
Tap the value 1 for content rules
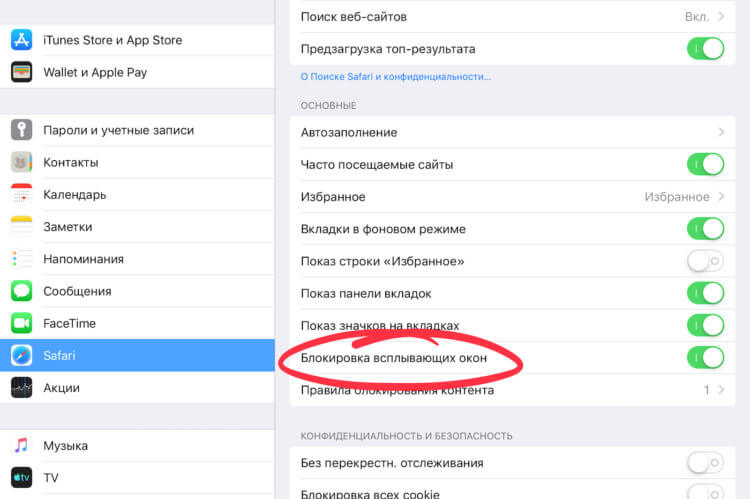(706, 390)
